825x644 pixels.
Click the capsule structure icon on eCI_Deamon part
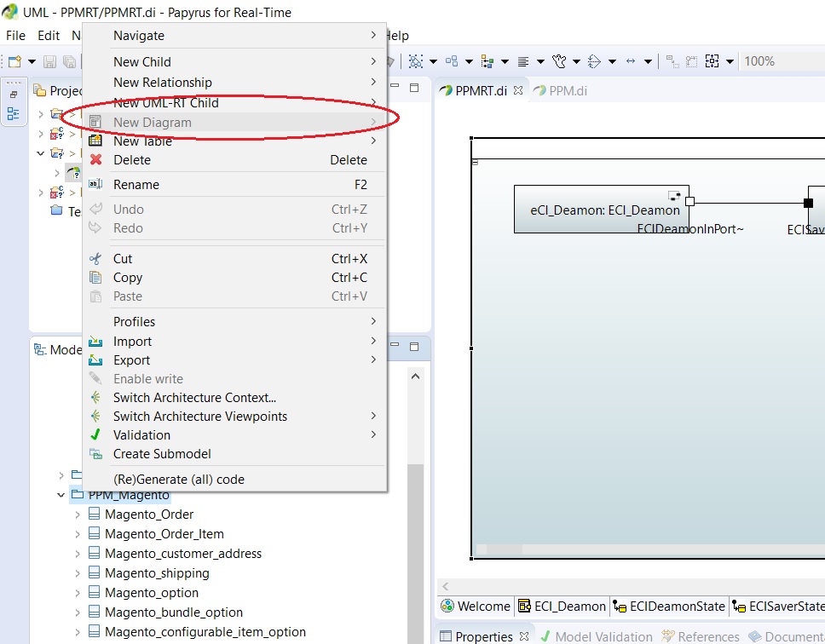click(x=674, y=196)
